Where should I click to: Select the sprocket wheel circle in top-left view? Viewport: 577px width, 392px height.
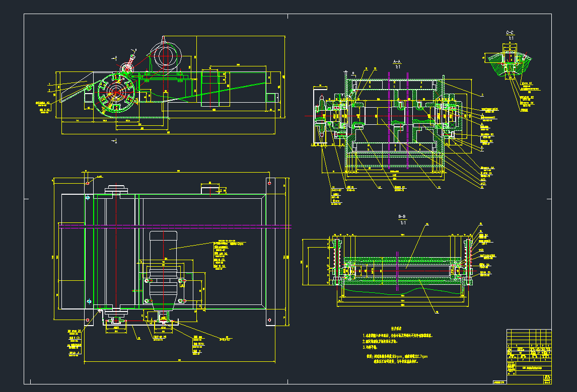pos(117,92)
